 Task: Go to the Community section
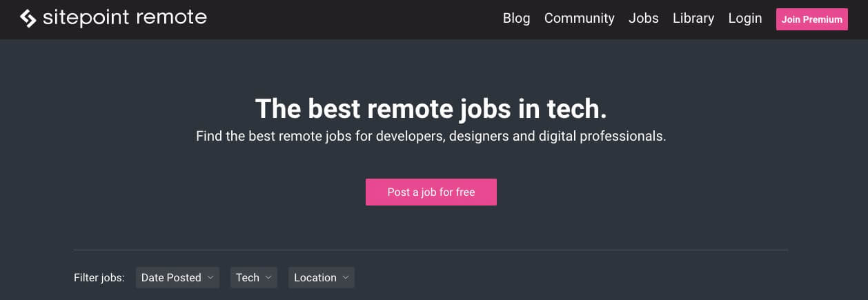coord(579,19)
